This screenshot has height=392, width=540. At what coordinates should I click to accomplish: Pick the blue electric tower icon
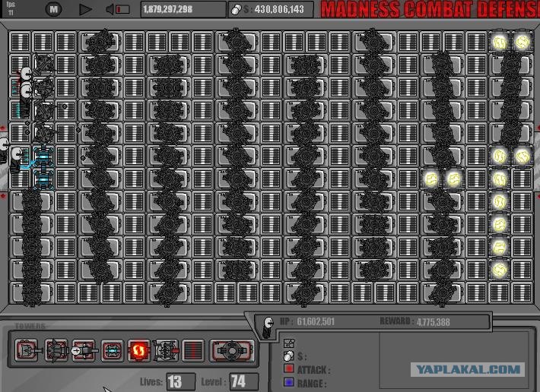[x=113, y=351]
